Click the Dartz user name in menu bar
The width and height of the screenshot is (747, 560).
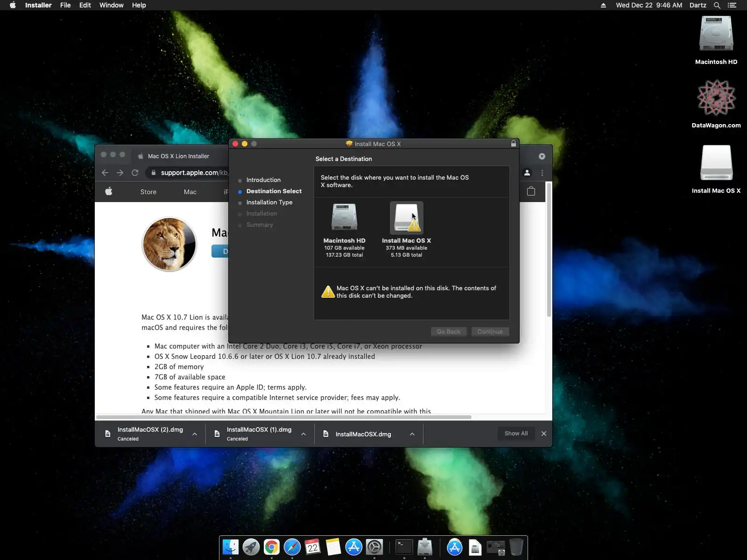pyautogui.click(x=698, y=5)
